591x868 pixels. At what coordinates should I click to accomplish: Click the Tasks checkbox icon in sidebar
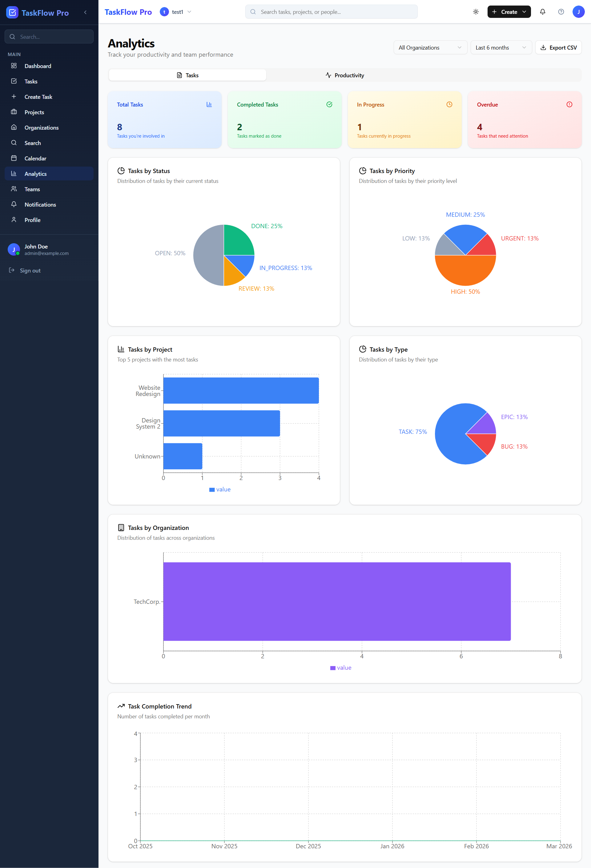14,81
